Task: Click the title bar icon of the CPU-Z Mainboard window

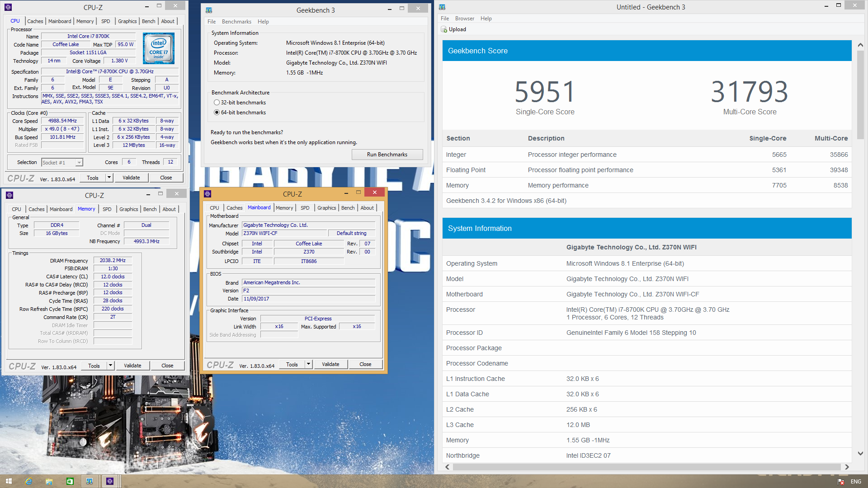Action: 208,194
